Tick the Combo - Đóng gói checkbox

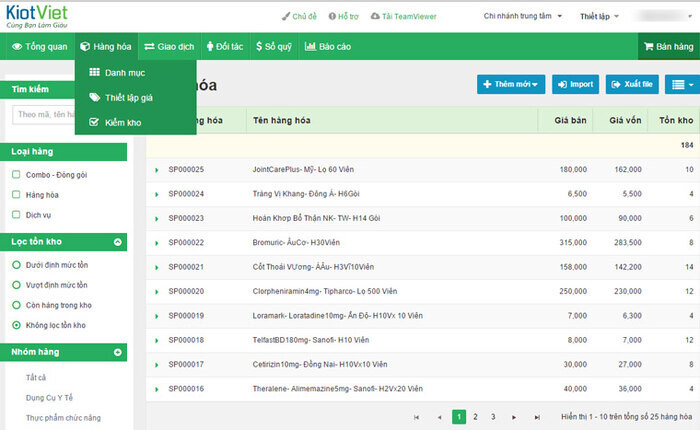16,175
